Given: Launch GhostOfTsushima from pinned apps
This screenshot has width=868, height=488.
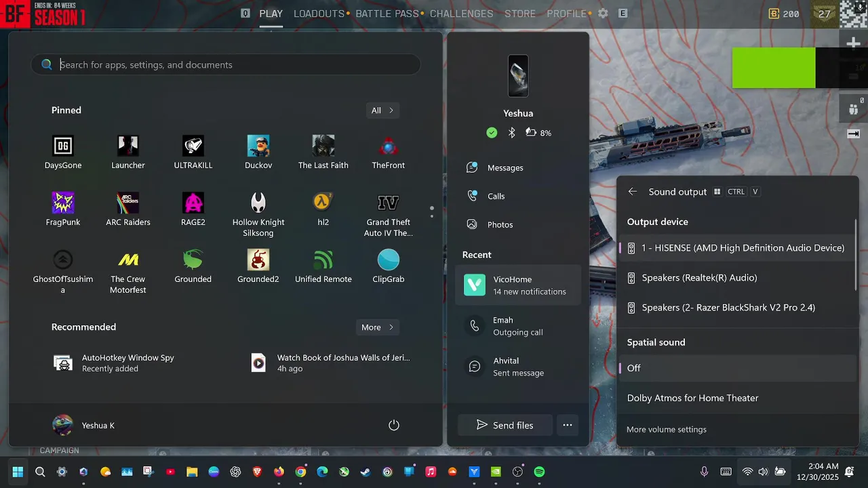Looking at the screenshot, I should [63, 271].
